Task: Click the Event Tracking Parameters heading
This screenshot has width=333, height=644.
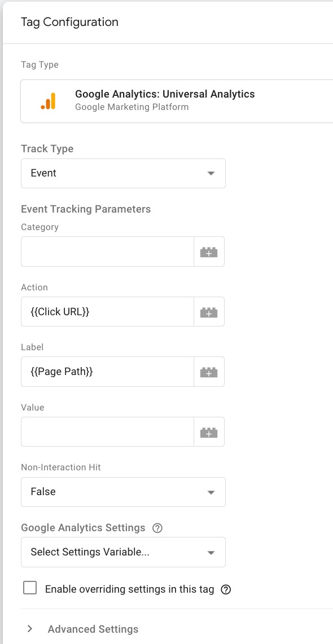Action: [85, 209]
